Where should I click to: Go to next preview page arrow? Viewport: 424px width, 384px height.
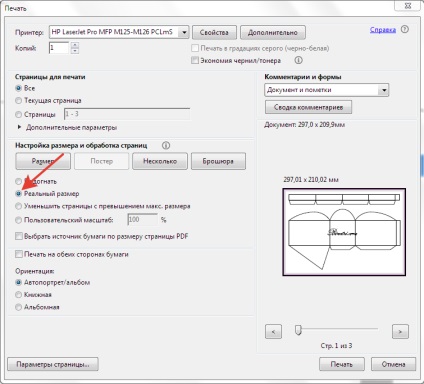coord(400,332)
